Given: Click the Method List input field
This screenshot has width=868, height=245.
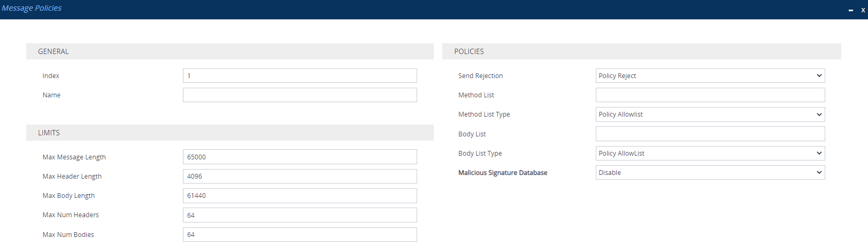Looking at the screenshot, I should 710,95.
